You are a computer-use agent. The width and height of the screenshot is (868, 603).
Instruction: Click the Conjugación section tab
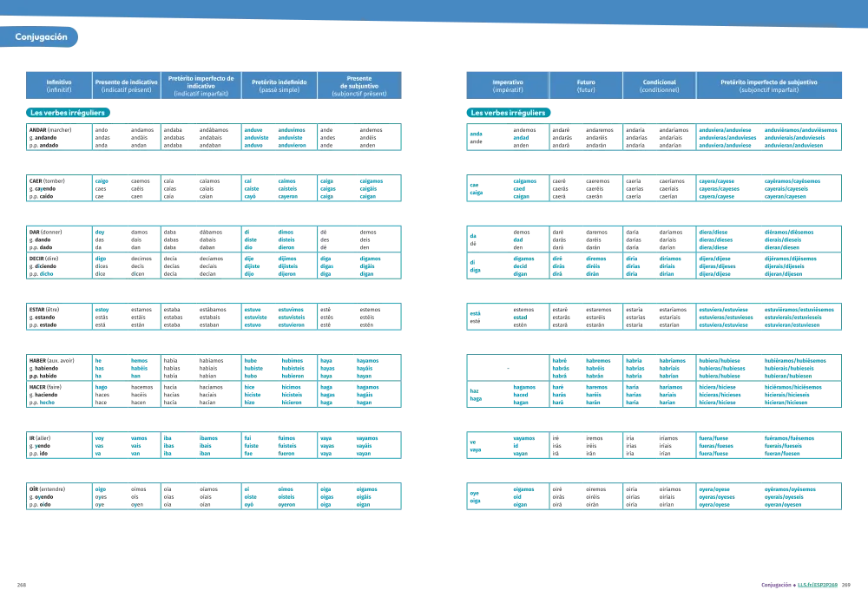[41, 37]
